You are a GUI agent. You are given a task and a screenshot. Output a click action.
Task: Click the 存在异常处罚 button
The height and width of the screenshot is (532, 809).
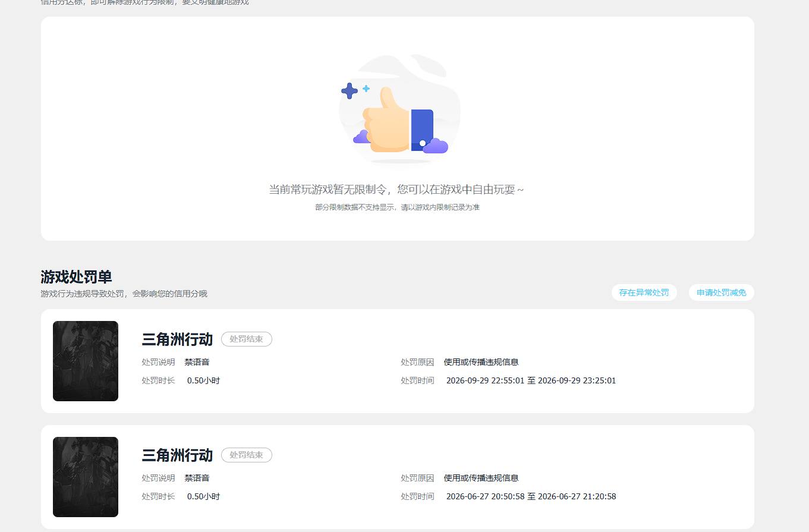point(644,292)
